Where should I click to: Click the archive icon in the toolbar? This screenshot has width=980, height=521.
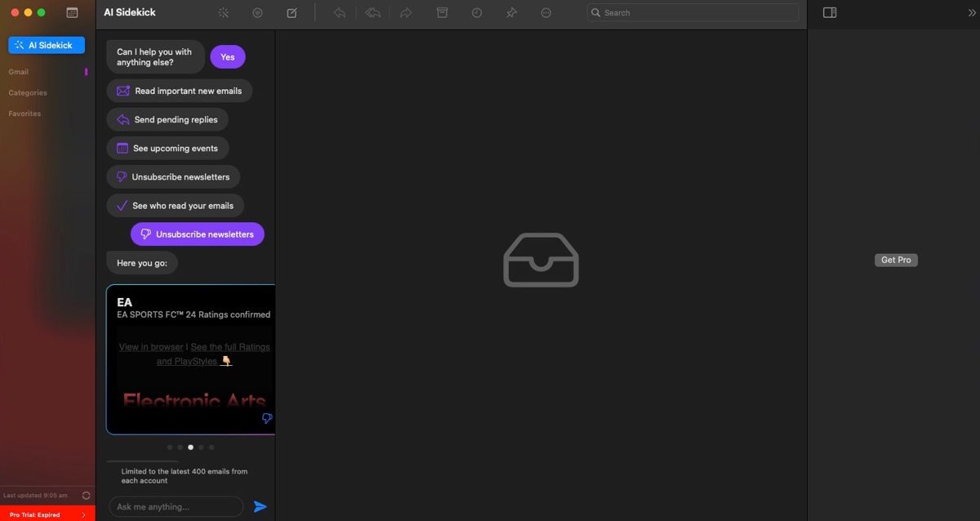[442, 12]
